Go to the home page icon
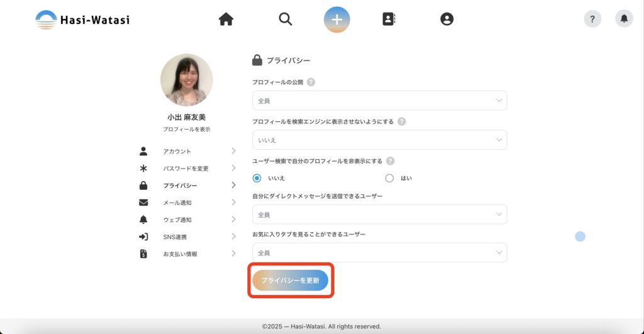The image size is (644, 334). tap(226, 19)
